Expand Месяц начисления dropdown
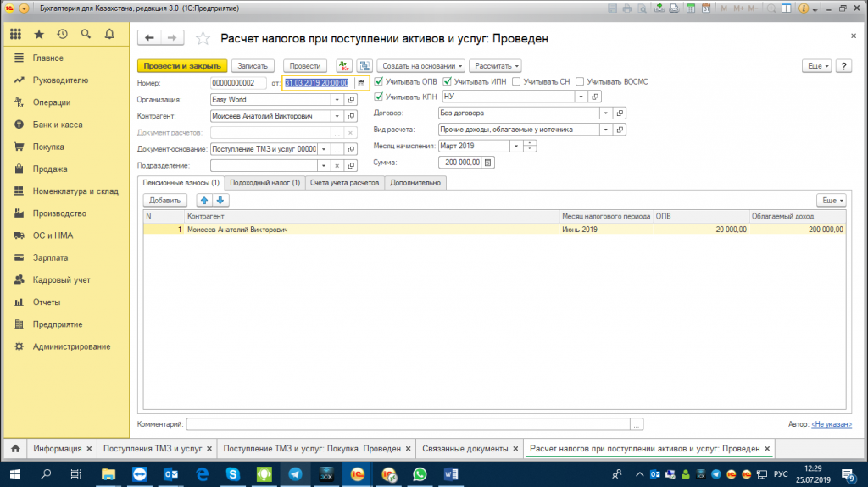 (x=516, y=146)
